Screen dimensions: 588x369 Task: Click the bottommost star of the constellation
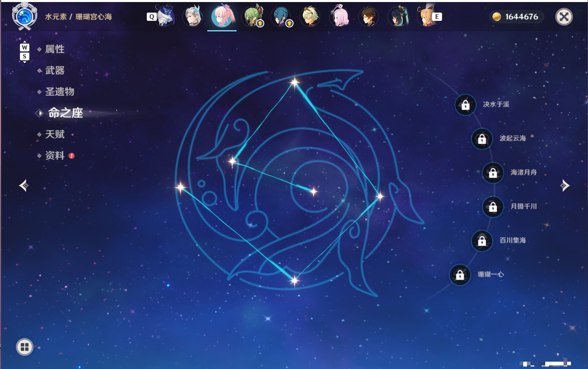(294, 280)
